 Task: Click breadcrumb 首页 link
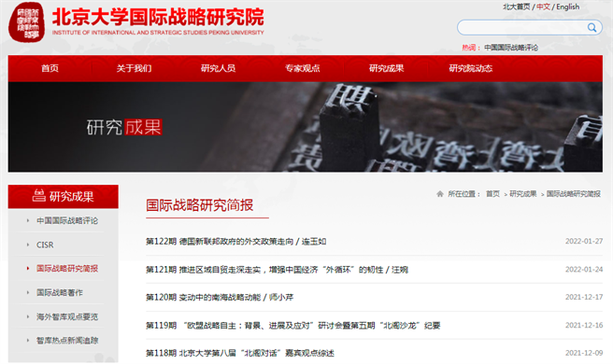click(x=492, y=194)
